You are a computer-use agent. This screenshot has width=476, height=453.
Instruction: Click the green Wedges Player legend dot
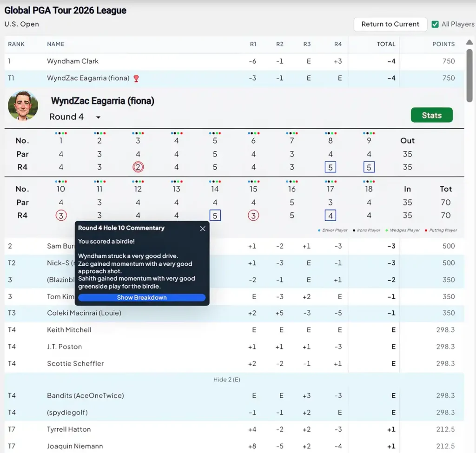coord(386,230)
